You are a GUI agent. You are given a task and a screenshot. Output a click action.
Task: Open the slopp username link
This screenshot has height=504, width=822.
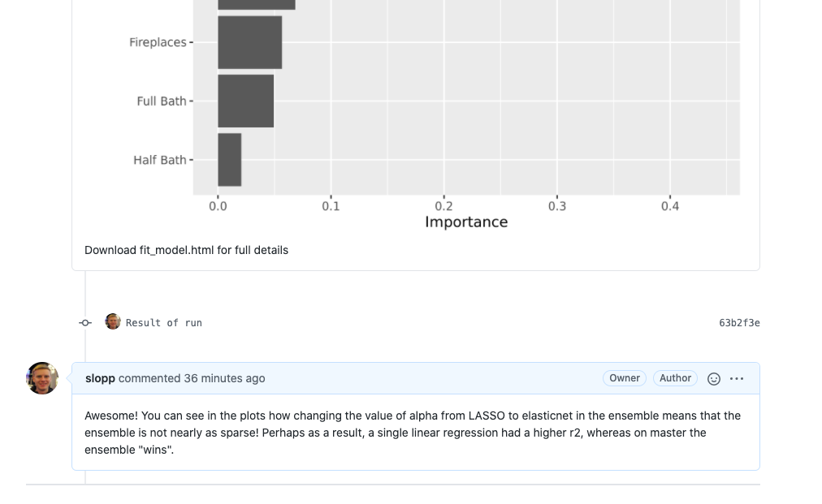pyautogui.click(x=100, y=378)
